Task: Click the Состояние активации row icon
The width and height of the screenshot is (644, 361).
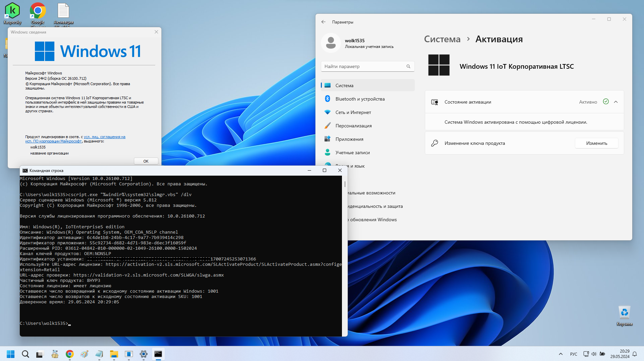Action: 435,102
